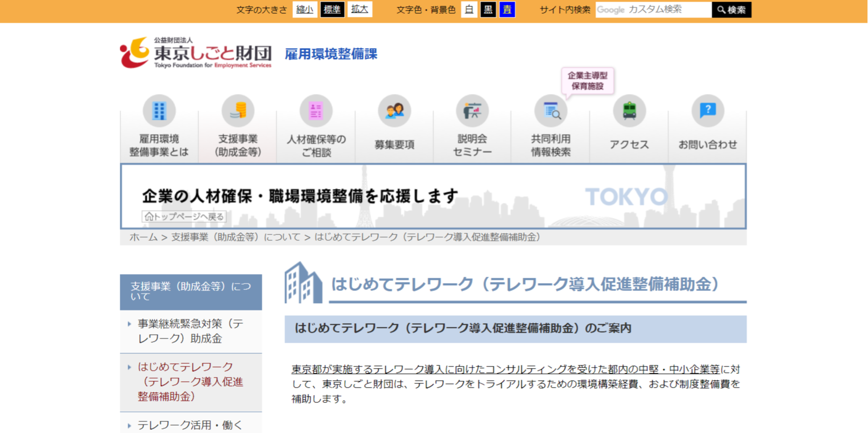868x433 pixels.
Task: Choose the blue 青 background color
Action: pyautogui.click(x=507, y=10)
